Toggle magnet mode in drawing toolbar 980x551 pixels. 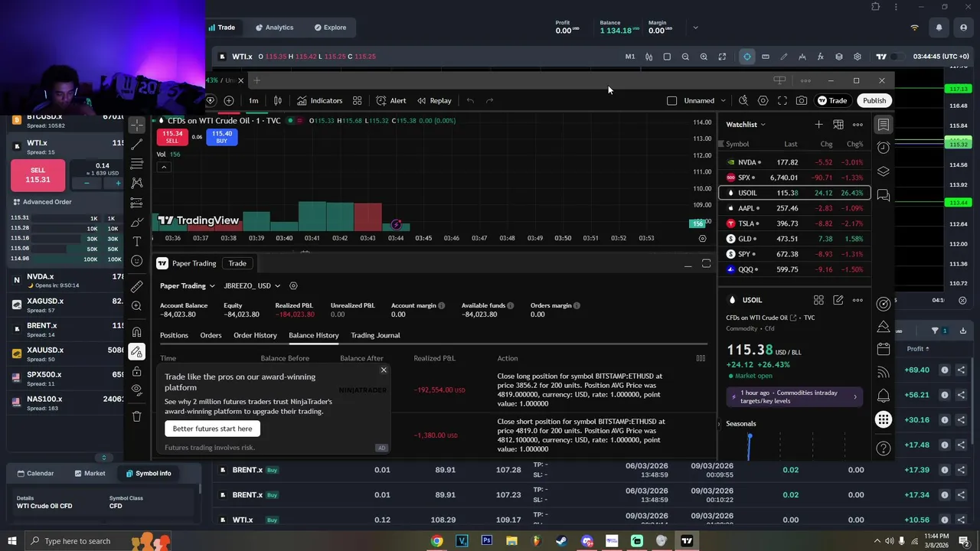point(136,332)
